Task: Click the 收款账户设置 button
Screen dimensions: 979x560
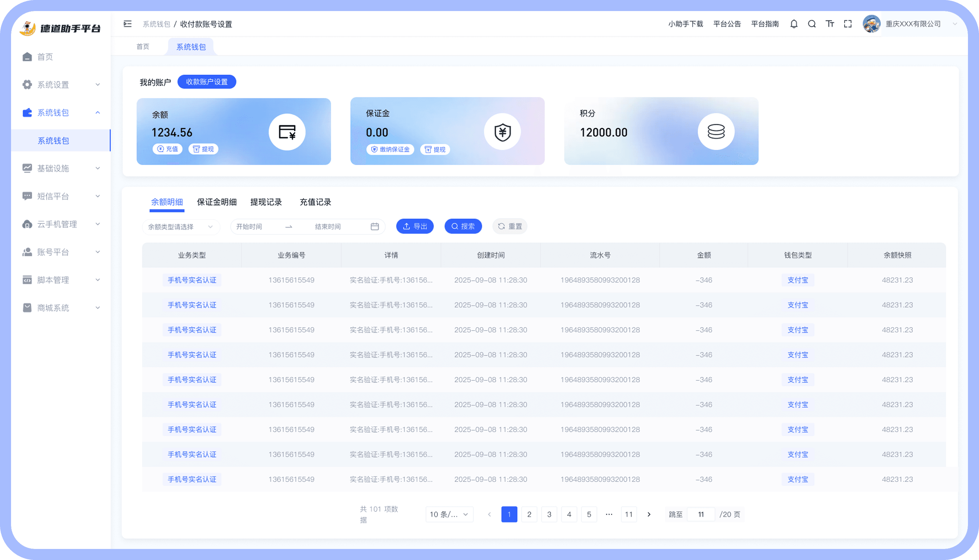Action: [x=207, y=82]
